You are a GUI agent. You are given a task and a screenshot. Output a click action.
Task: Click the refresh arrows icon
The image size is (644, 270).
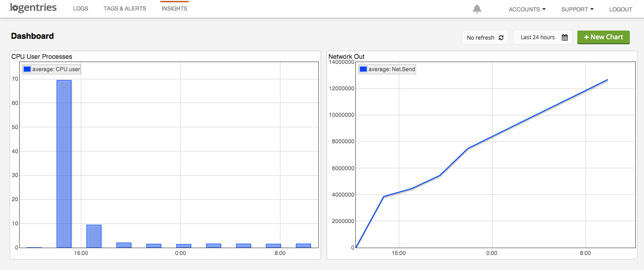click(x=501, y=38)
